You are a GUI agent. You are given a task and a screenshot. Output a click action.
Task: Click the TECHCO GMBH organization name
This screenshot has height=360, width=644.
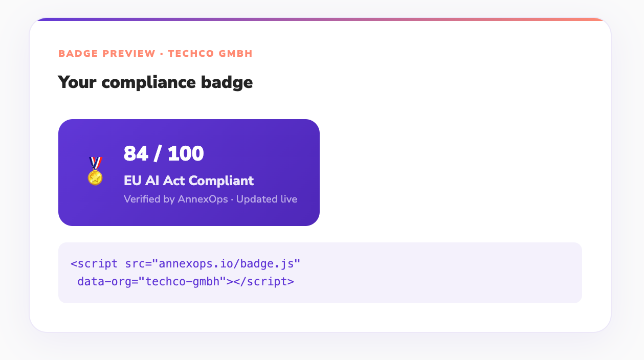(x=210, y=54)
